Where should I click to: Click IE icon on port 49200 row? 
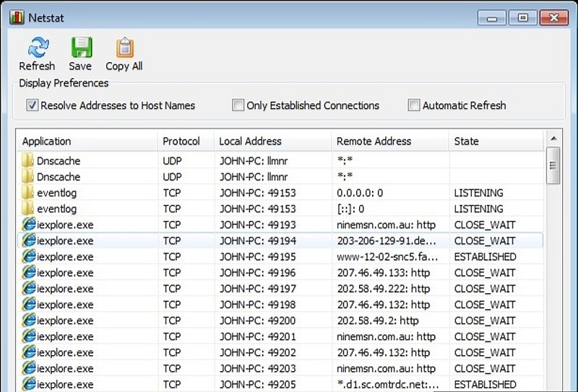pyautogui.click(x=29, y=320)
